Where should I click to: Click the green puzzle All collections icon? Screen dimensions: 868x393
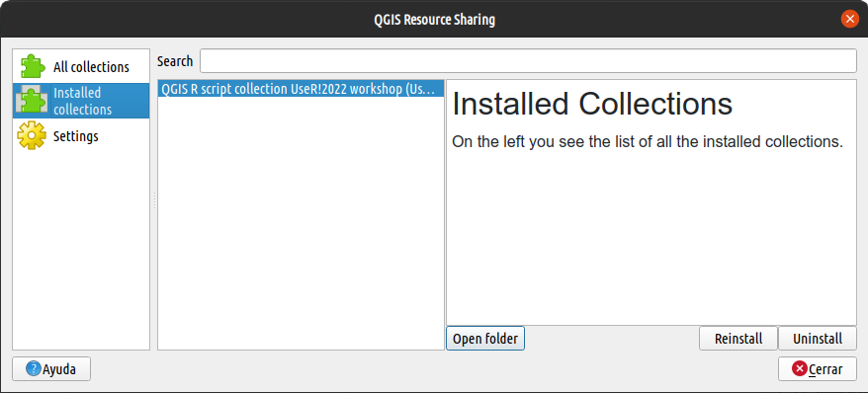click(x=33, y=66)
